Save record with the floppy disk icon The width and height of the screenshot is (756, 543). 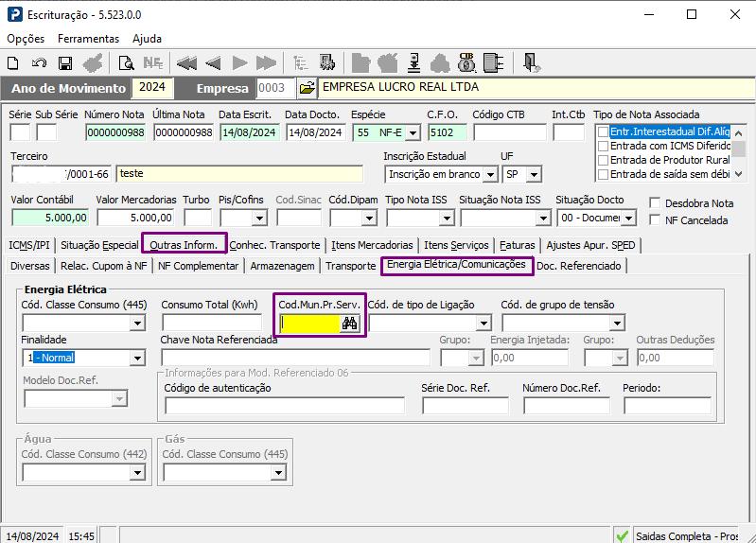(x=65, y=63)
